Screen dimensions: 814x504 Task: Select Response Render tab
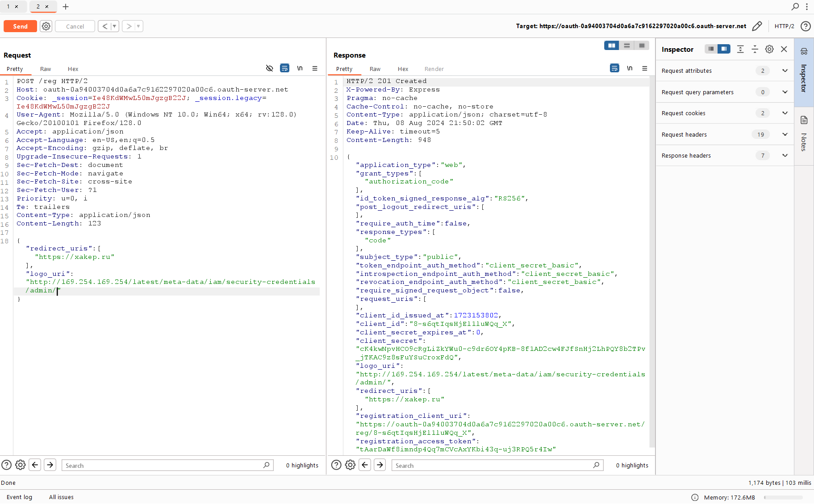click(434, 69)
